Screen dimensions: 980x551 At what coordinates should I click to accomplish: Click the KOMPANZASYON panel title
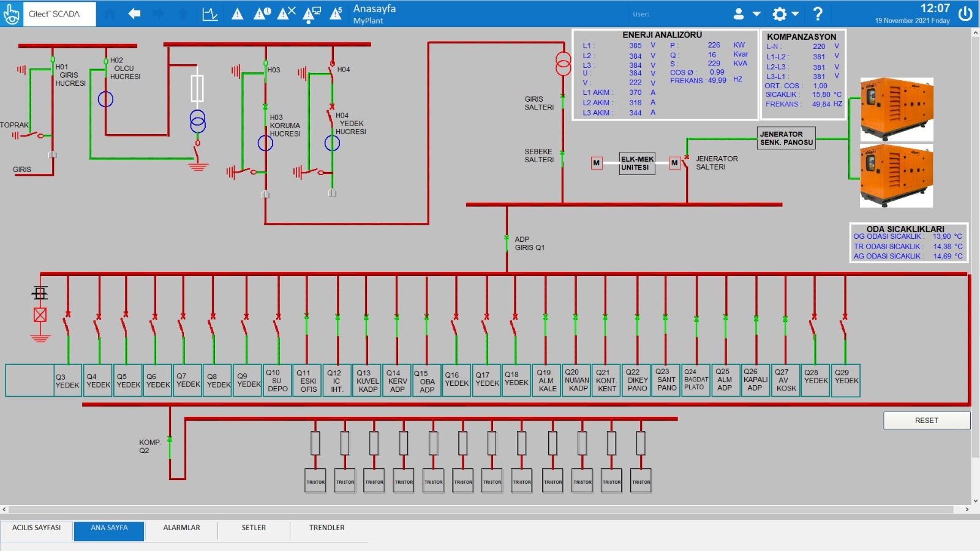pyautogui.click(x=801, y=37)
